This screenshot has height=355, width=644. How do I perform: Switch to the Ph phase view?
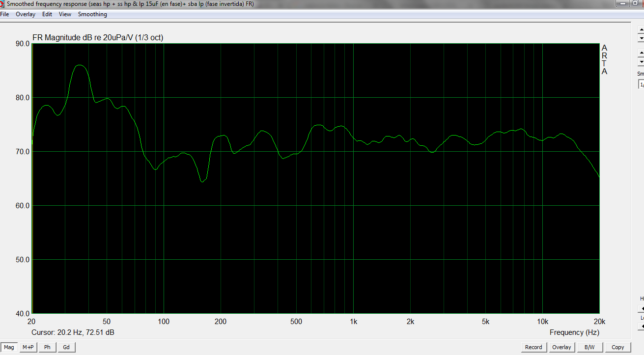[x=47, y=347]
